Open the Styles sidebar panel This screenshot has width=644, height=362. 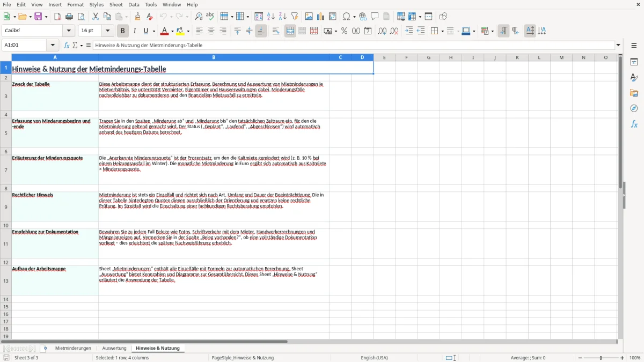(x=634, y=77)
